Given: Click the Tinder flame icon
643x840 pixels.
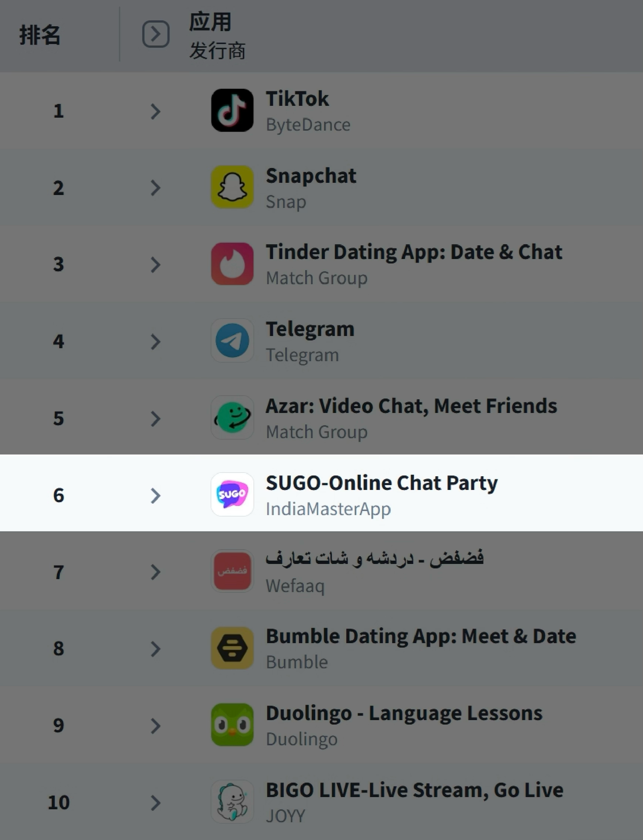Looking at the screenshot, I should point(232,264).
